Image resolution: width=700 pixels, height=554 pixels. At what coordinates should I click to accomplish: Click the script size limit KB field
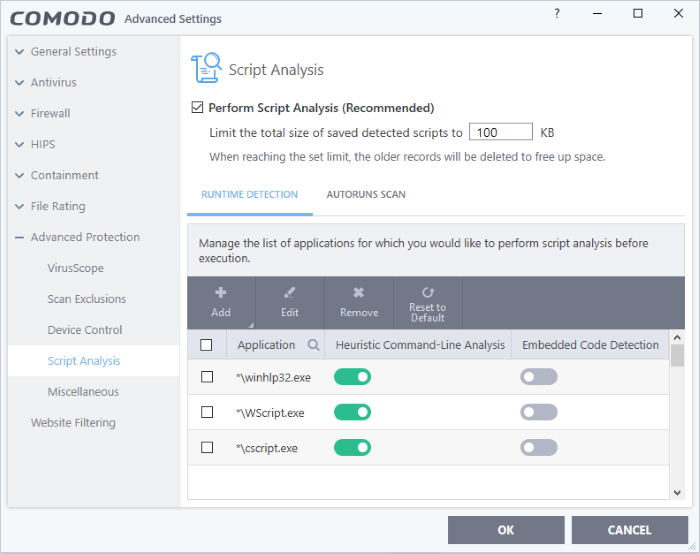pos(500,132)
